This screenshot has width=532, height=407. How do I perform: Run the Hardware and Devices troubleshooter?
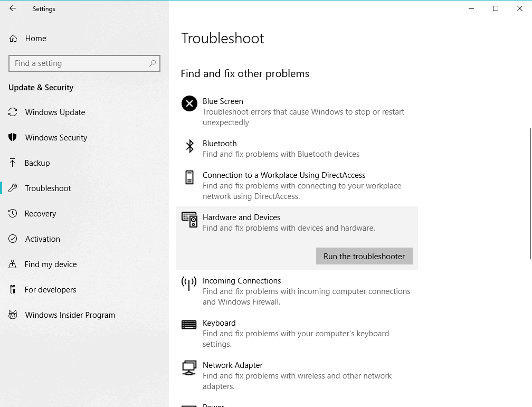click(364, 256)
